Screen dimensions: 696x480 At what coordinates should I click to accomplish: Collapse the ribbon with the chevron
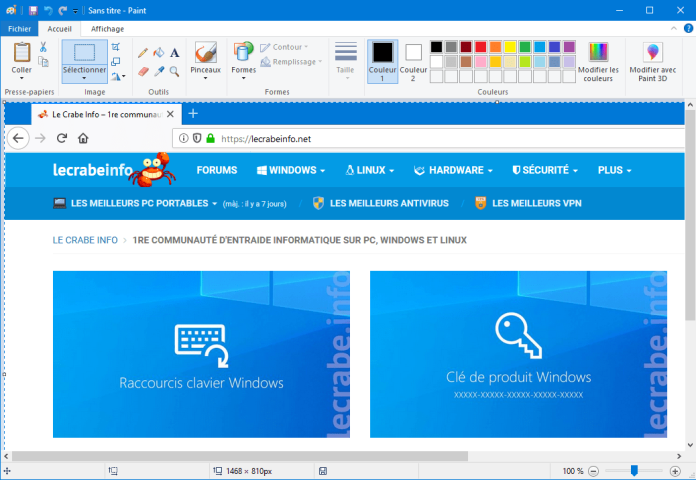coord(674,28)
